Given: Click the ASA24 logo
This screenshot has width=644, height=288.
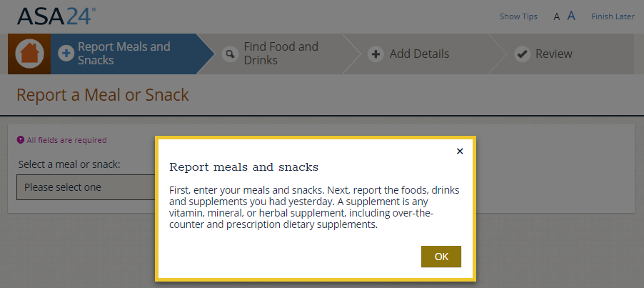Looking at the screenshot, I should click(x=56, y=16).
